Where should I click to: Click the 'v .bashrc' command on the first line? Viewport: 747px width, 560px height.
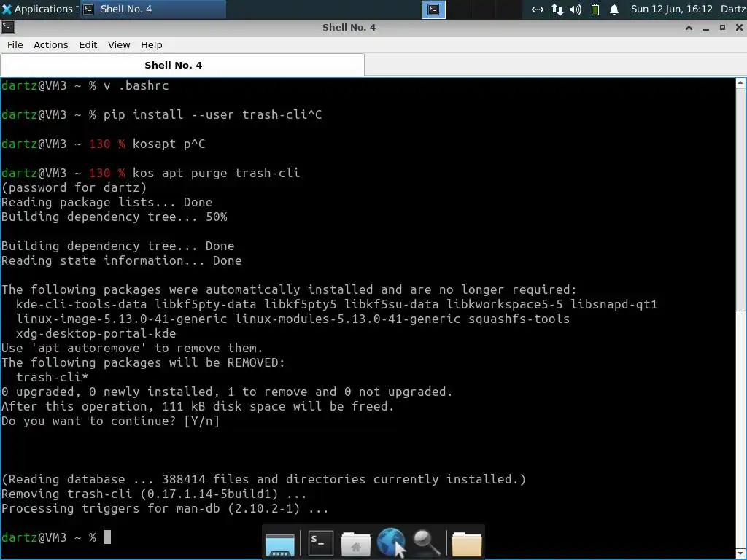tap(136, 86)
